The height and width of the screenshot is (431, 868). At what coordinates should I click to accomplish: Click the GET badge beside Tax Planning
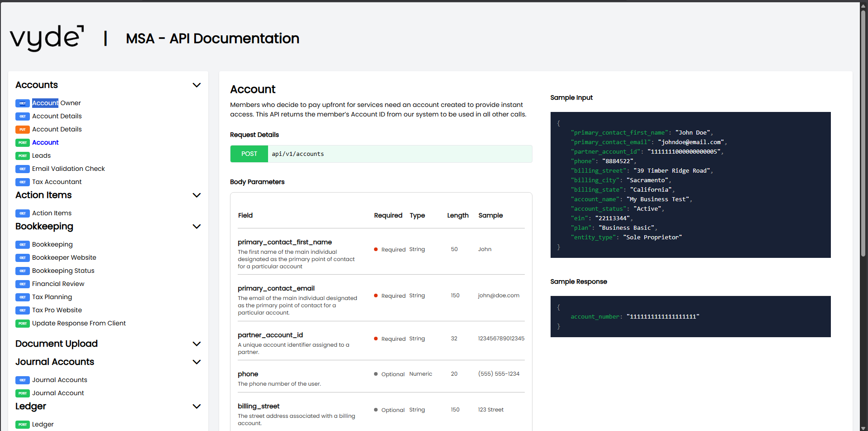[23, 297]
